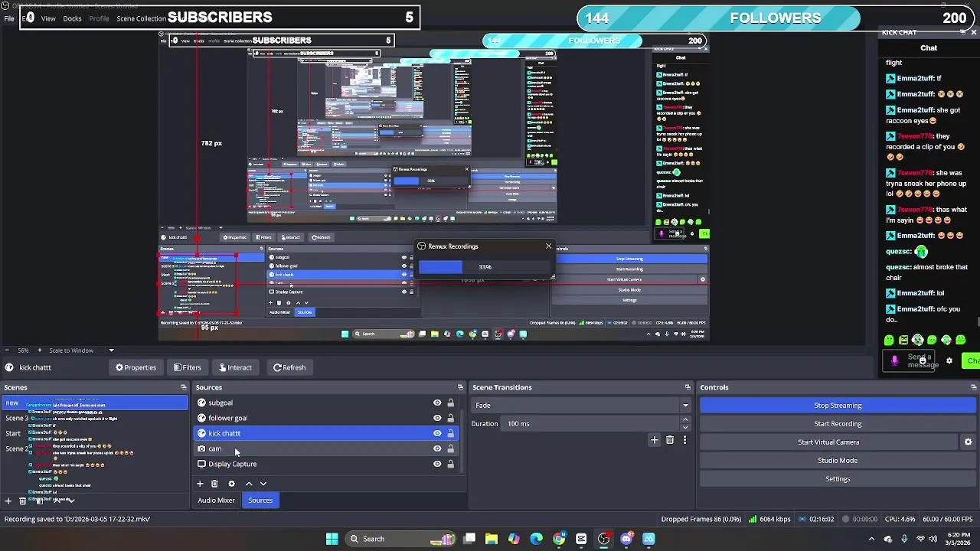Image resolution: width=980 pixels, height=551 pixels.
Task: Open the Scene Collection menu
Action: point(141,18)
